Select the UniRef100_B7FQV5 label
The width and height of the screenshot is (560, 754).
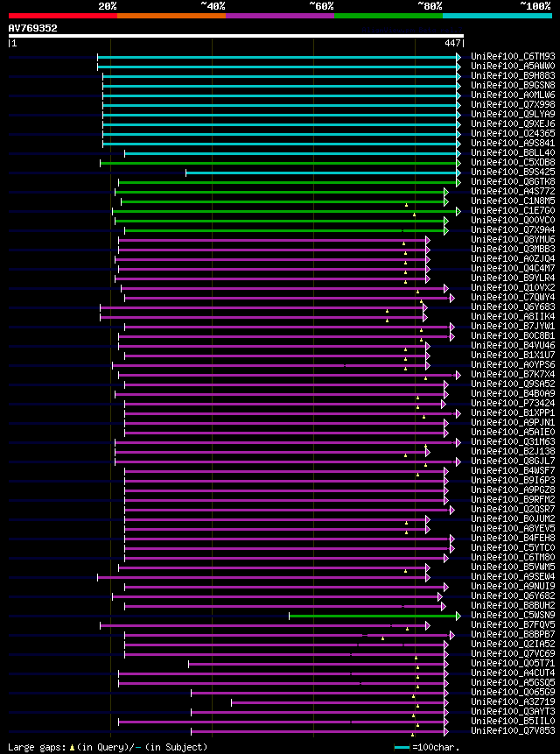pyautogui.click(x=513, y=625)
